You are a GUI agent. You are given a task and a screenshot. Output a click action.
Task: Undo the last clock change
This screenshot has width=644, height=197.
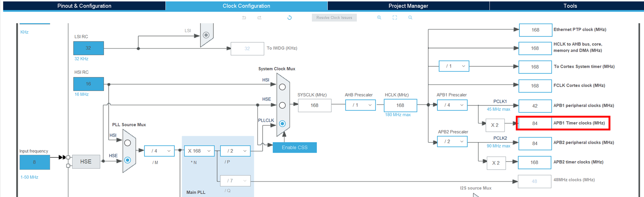[244, 18]
